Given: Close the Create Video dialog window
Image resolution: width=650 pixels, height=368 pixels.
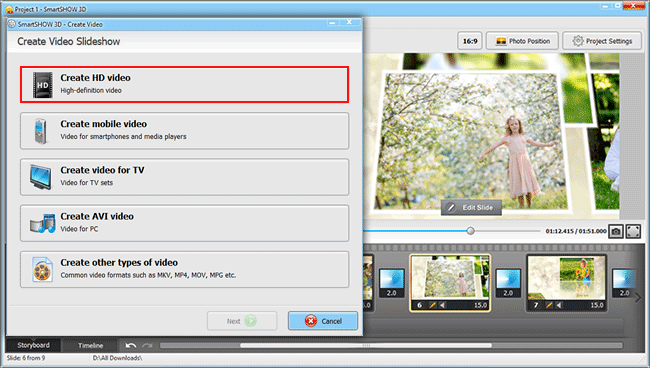Looking at the screenshot, I should pos(349,22).
